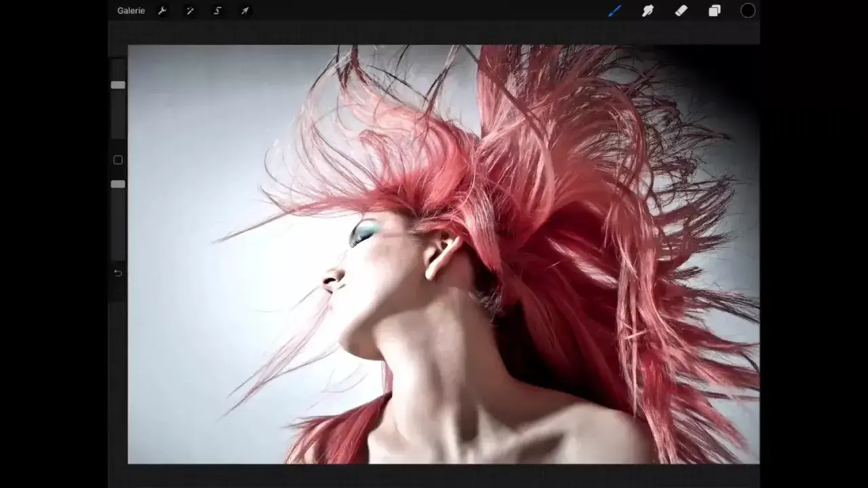
Task: Activate the Transform arrow tool
Action: (245, 11)
